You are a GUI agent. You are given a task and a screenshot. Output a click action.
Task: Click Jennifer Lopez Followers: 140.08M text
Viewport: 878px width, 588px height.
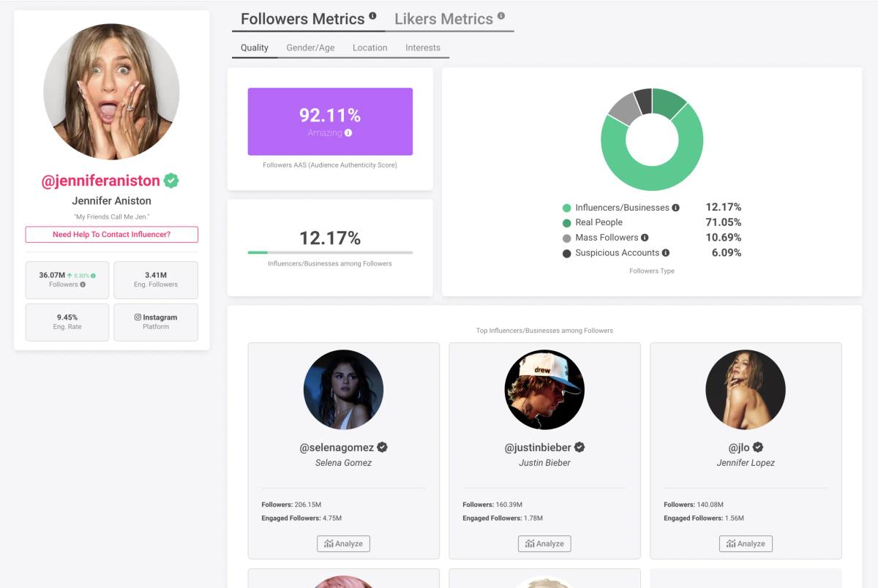click(x=694, y=505)
